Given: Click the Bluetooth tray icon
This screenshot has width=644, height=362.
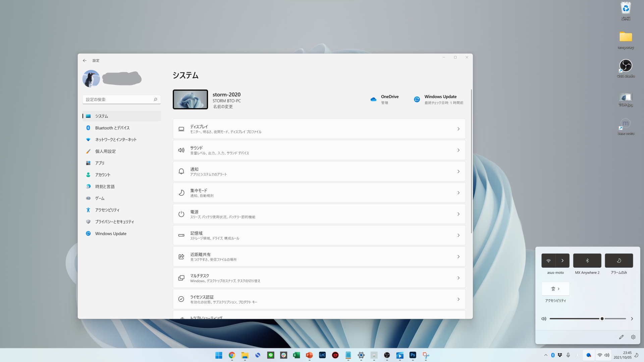Looking at the screenshot, I should [x=553, y=355].
